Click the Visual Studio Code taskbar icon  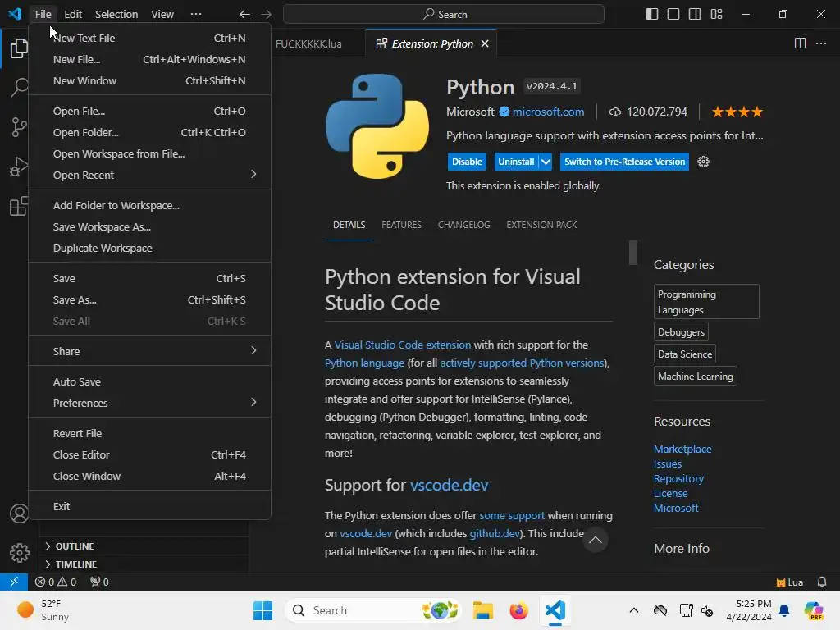point(555,610)
